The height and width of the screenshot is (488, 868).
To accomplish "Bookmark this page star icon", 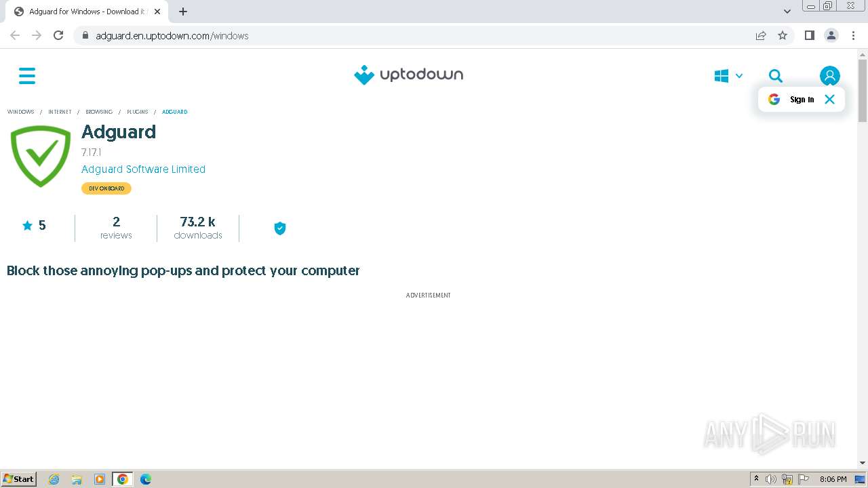I will point(783,35).
